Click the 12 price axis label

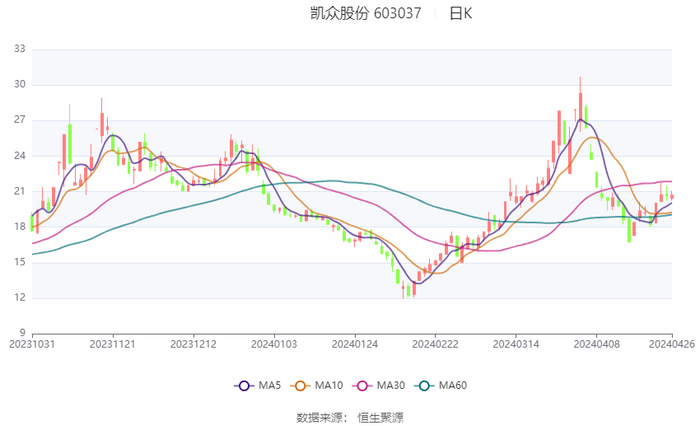pos(20,297)
